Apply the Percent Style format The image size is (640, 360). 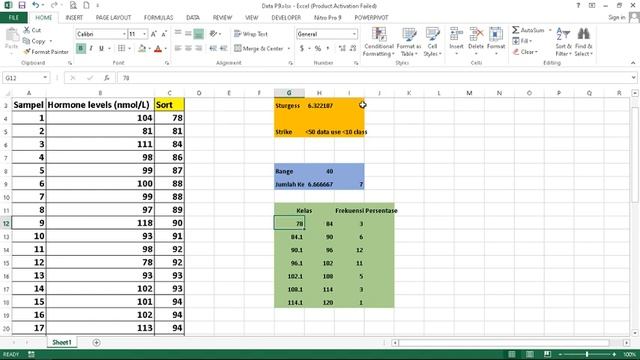[318, 49]
